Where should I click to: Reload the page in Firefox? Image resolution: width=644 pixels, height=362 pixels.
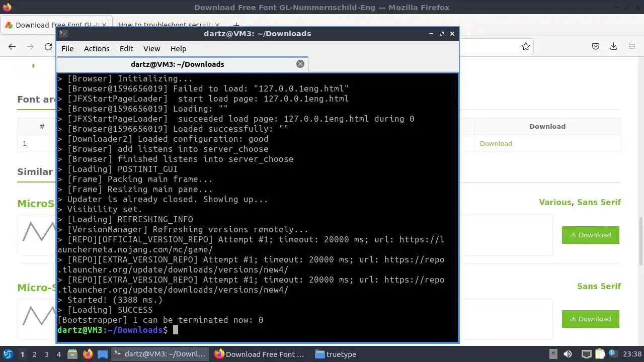[x=48, y=46]
